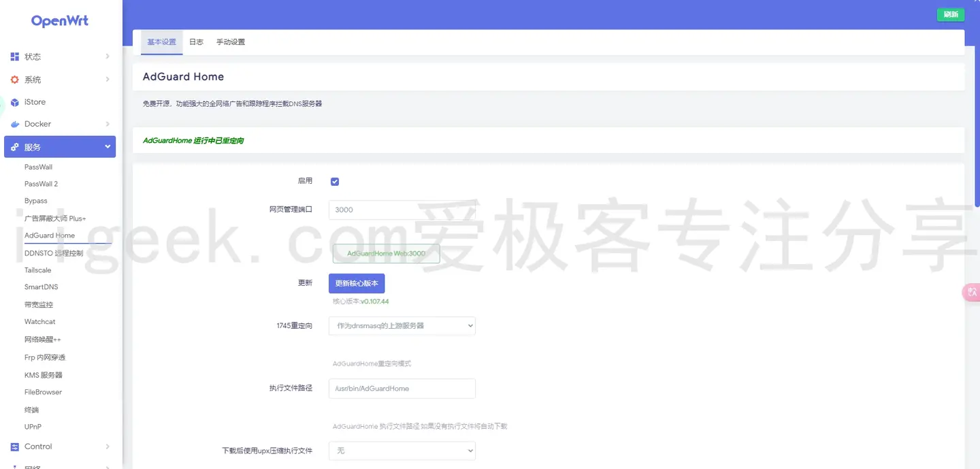Select PassWall in the sidebar menu
Viewport: 980px width, 469px height.
(x=38, y=167)
